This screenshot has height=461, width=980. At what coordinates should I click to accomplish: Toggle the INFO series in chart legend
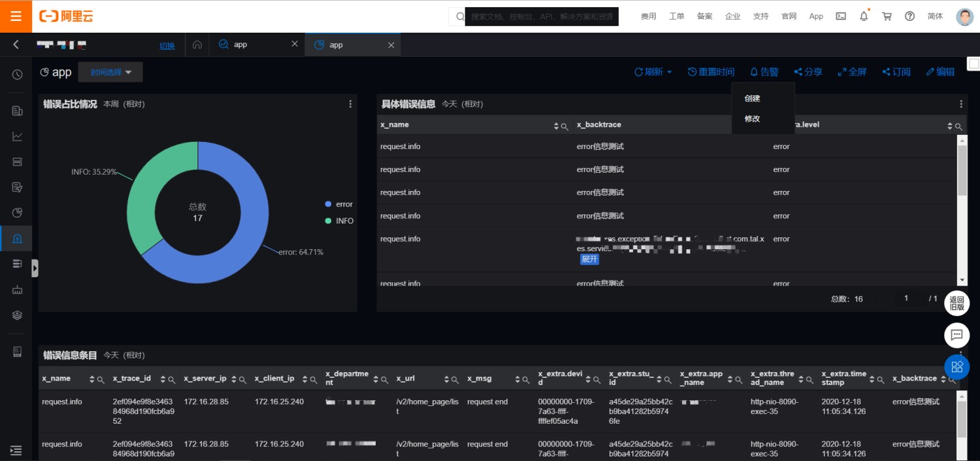(x=339, y=221)
